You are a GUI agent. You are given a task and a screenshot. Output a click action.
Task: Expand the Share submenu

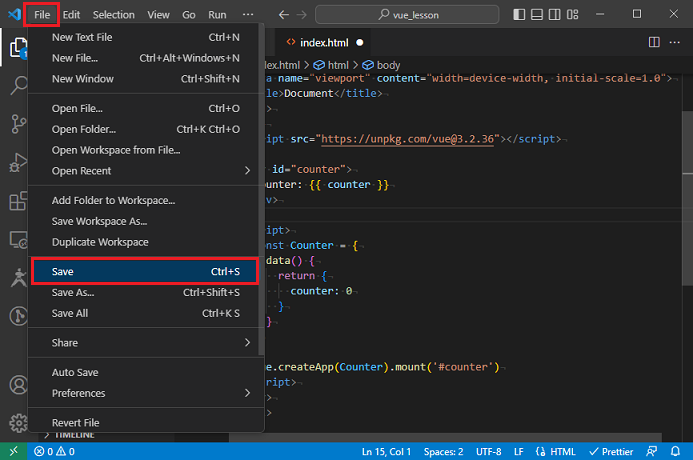pos(146,342)
